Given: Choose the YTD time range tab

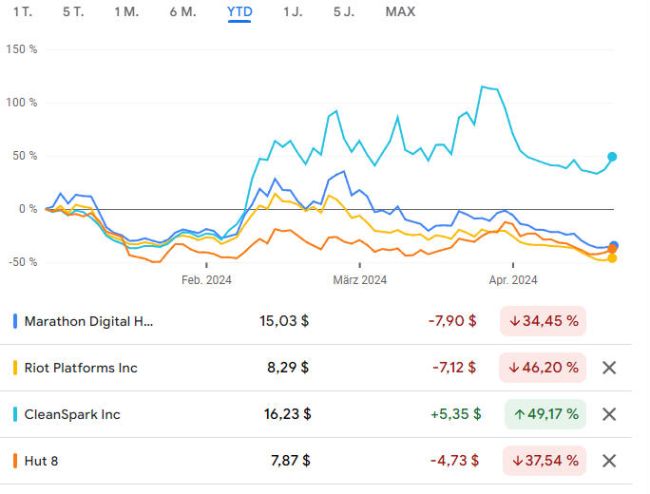Looking at the screenshot, I should coord(240,12).
